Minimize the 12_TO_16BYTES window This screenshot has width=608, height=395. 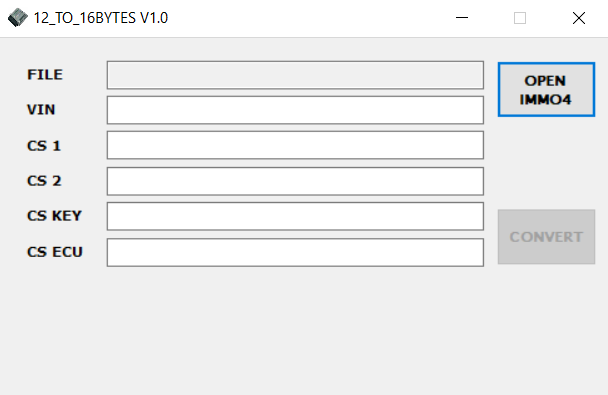tap(461, 18)
